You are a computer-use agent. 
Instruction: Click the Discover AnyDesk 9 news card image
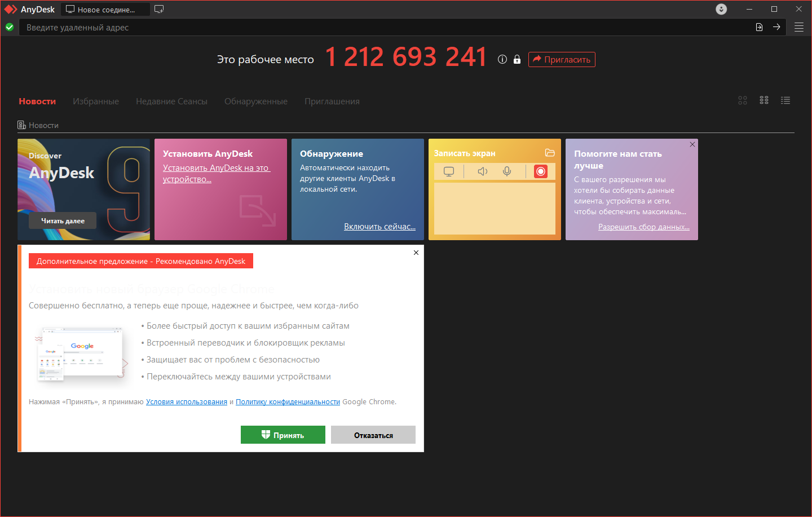coord(84,189)
